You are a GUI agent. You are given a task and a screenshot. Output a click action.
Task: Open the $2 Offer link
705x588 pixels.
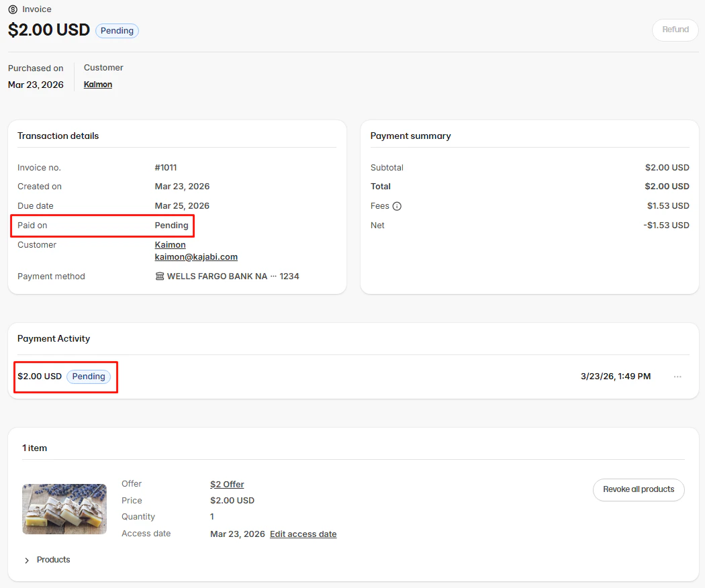coord(227,484)
